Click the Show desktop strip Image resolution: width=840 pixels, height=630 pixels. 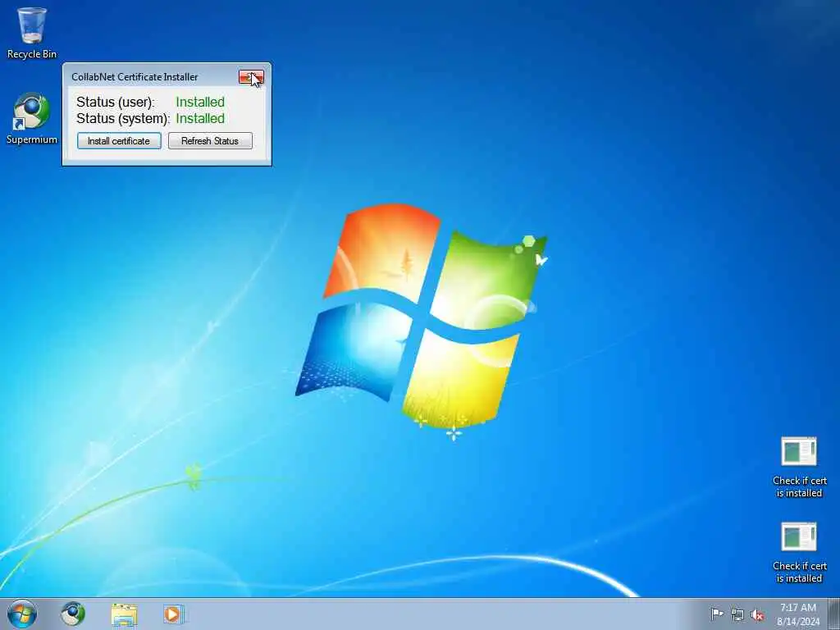(834, 614)
